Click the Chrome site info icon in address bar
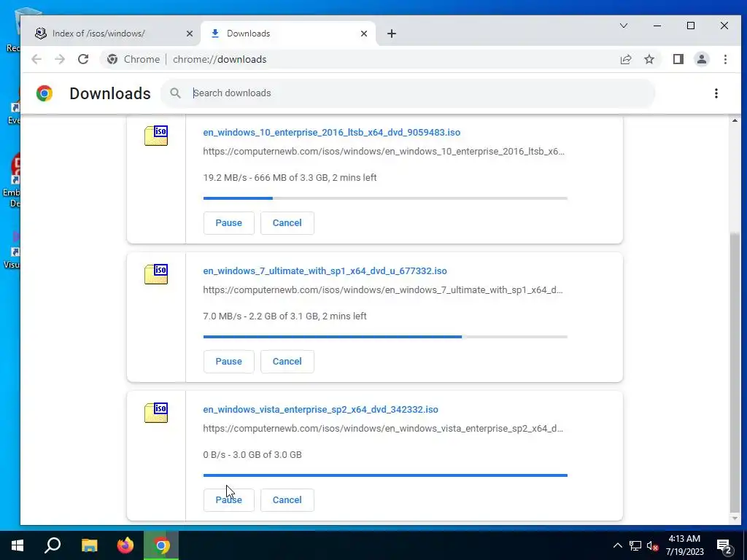Viewport: 747px width, 560px height. [112, 60]
